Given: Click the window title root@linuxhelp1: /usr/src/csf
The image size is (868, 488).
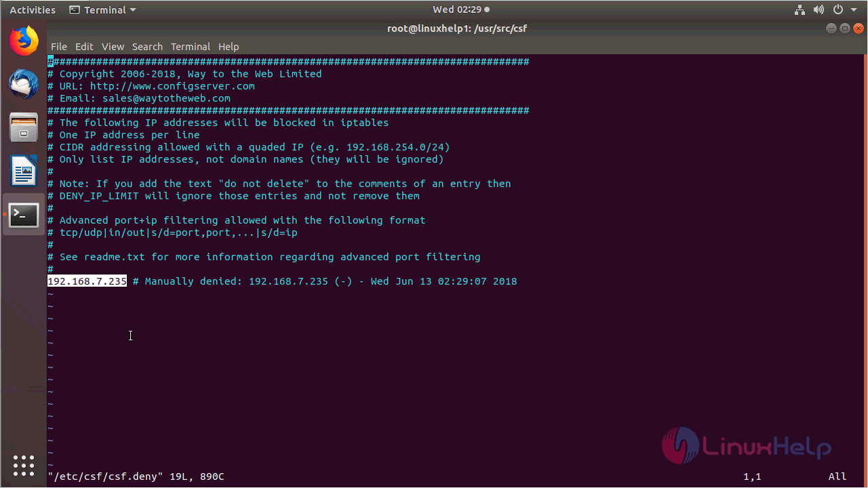Looking at the screenshot, I should tap(457, 28).
